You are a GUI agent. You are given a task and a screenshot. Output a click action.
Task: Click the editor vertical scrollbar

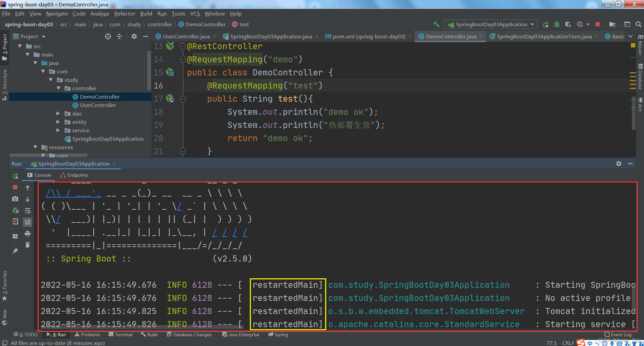634,114
